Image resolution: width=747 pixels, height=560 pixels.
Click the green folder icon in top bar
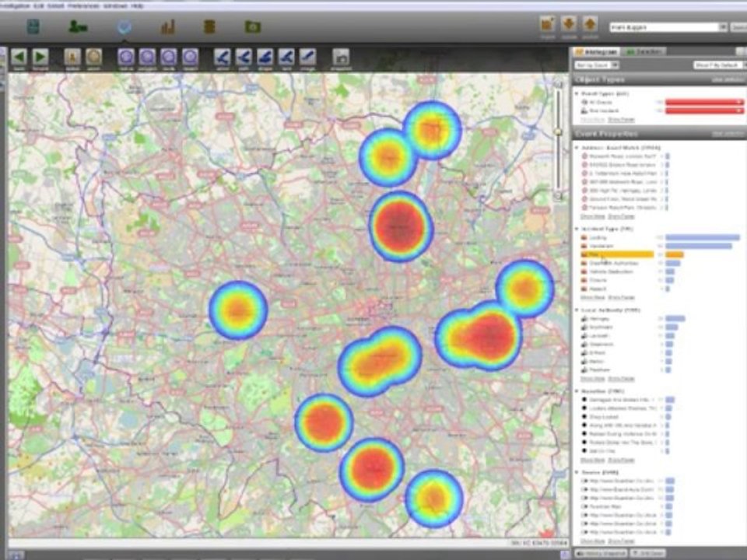(x=253, y=27)
